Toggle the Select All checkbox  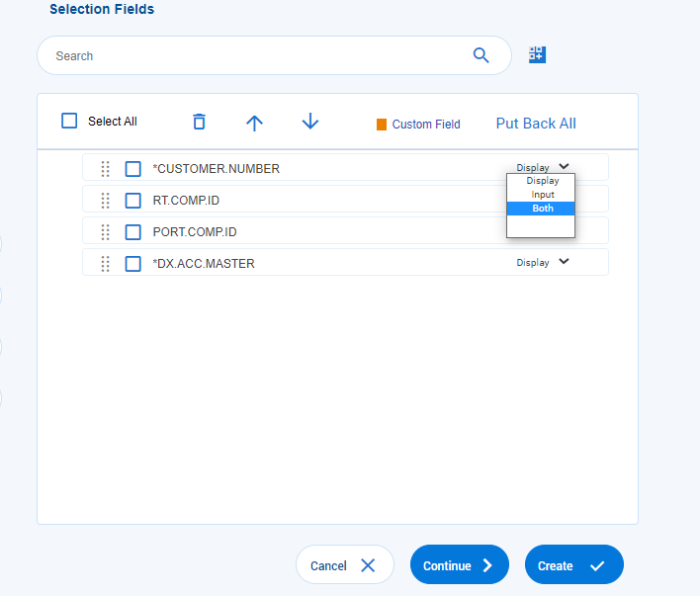[x=69, y=121]
